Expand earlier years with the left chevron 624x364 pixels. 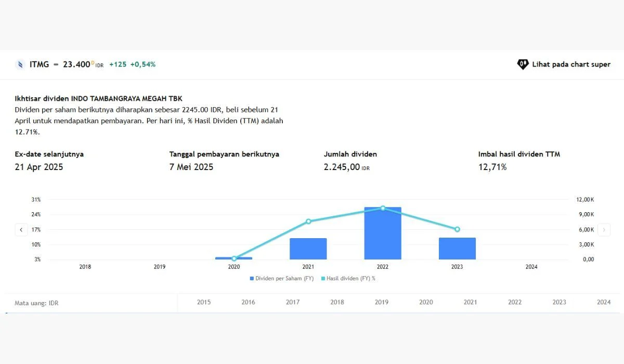click(x=21, y=229)
